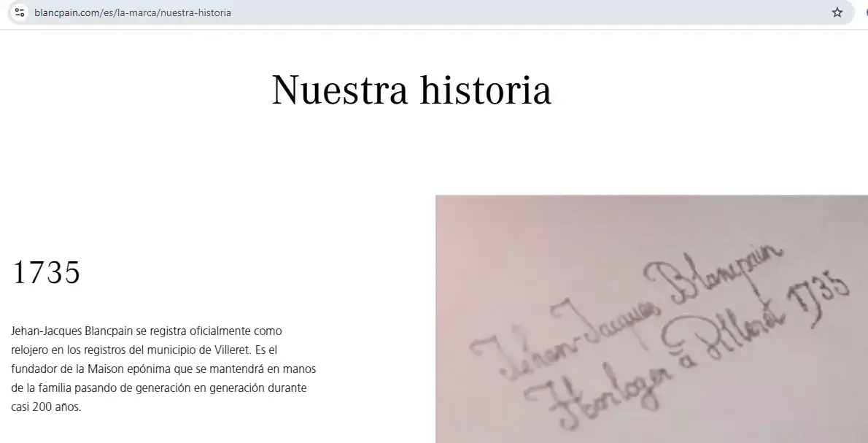
Task: Select the large "1735" year heading
Action: [46, 273]
